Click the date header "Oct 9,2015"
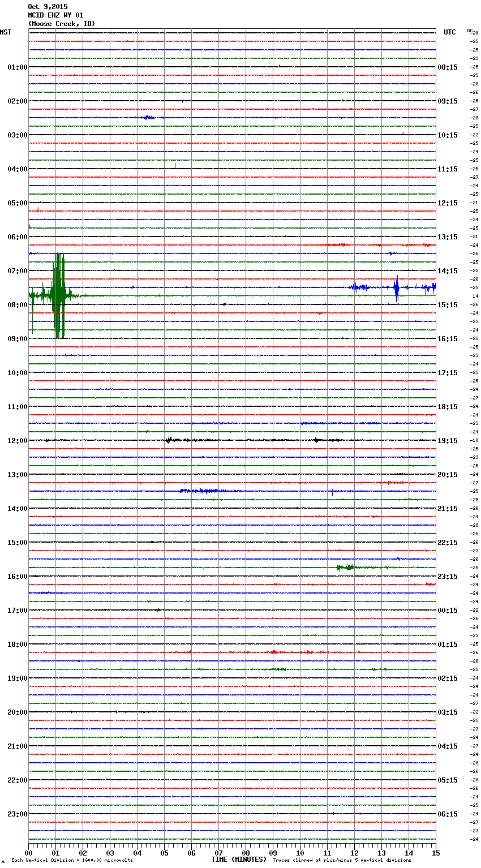481x868 pixels. click(x=48, y=7)
